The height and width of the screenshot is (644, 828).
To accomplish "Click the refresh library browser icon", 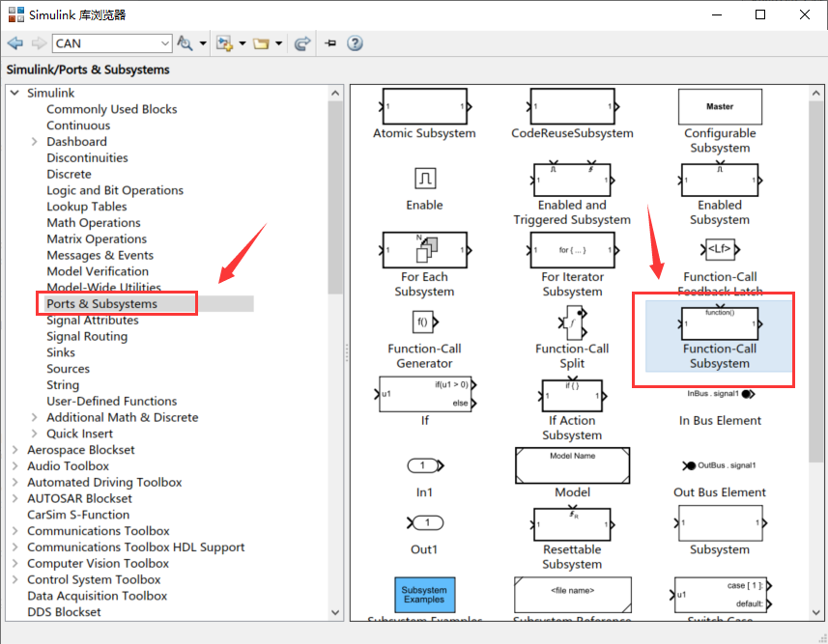I will [302, 43].
